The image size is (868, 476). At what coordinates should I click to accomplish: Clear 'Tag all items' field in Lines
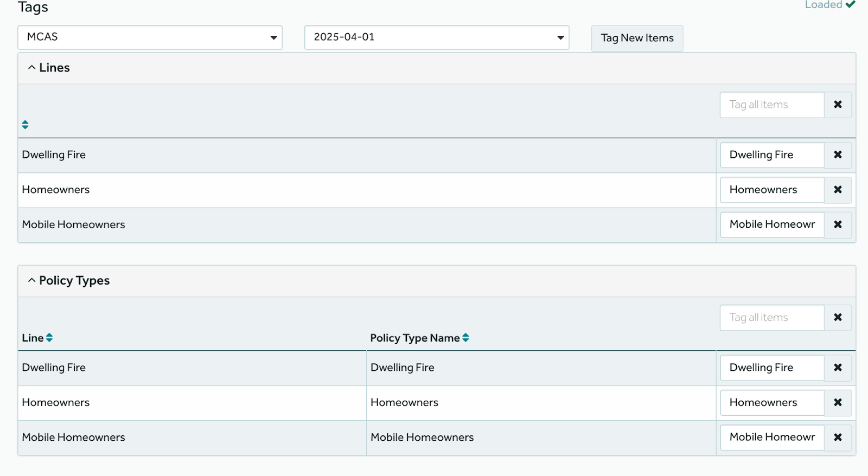coord(838,105)
